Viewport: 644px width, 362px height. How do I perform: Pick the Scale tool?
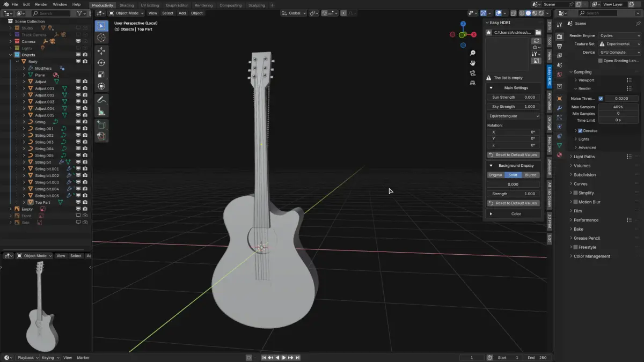[101, 75]
